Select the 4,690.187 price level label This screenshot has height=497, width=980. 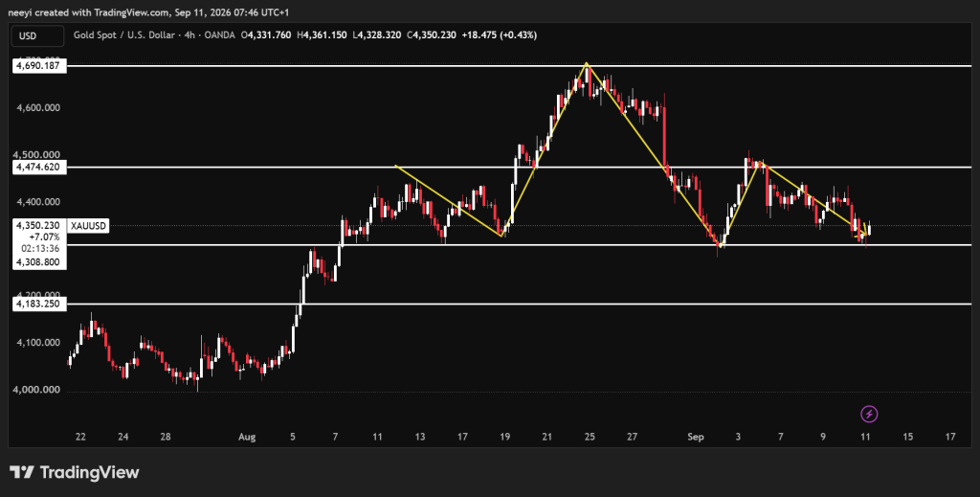point(40,66)
